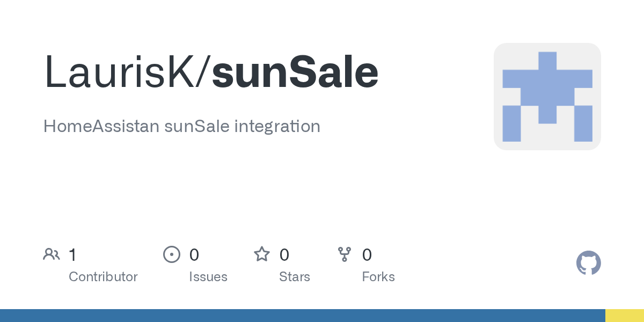The width and height of the screenshot is (644, 322).
Task: Click the issues count 0
Action: [194, 254]
